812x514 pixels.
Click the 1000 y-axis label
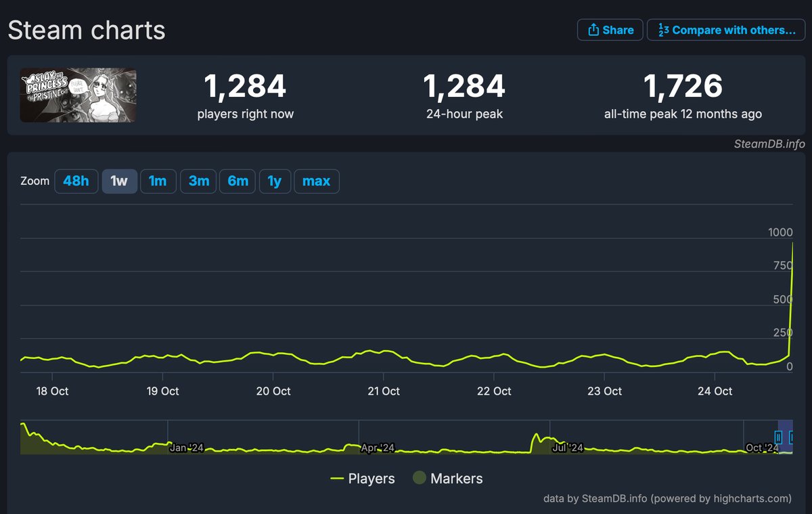click(780, 232)
